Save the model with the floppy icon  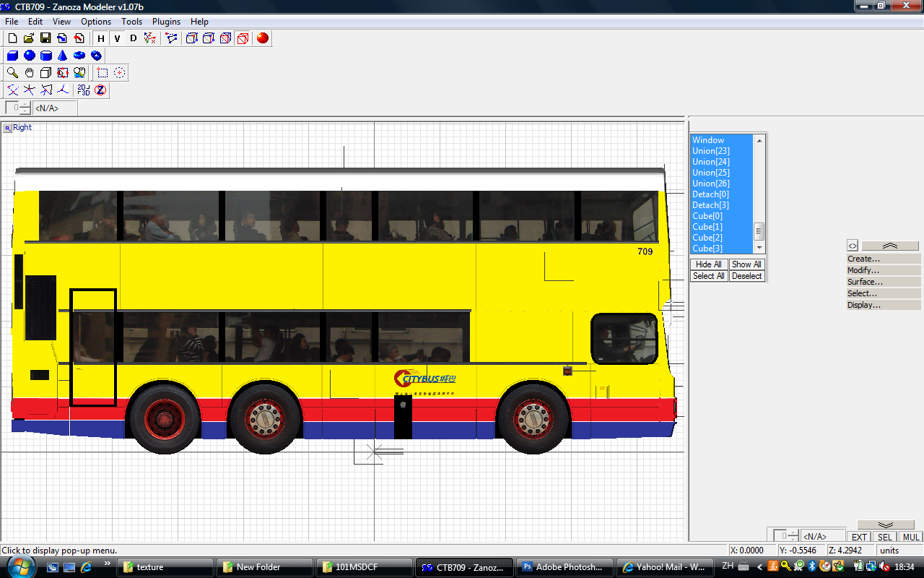coord(45,38)
